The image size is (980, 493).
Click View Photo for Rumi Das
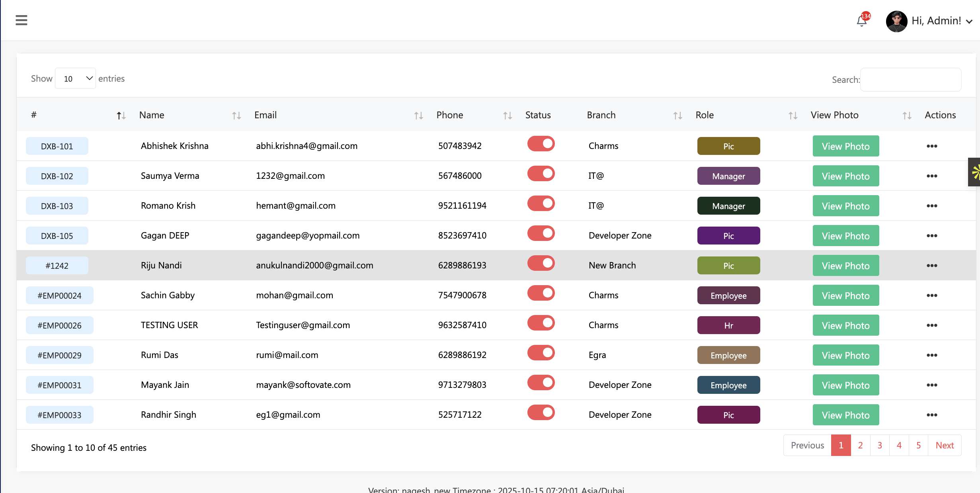[x=845, y=355]
